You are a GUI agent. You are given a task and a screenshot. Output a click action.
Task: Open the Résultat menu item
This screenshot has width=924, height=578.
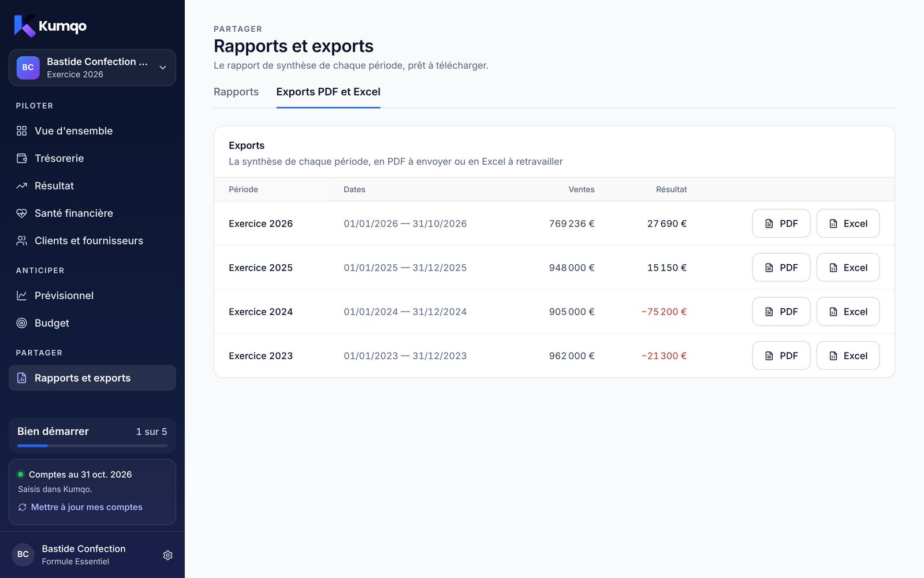(92, 186)
